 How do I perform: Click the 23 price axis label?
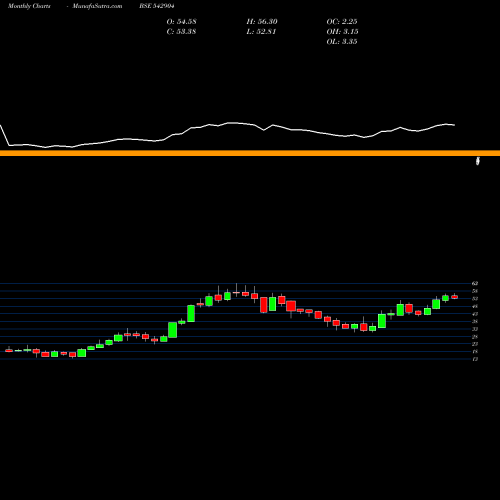(475, 344)
